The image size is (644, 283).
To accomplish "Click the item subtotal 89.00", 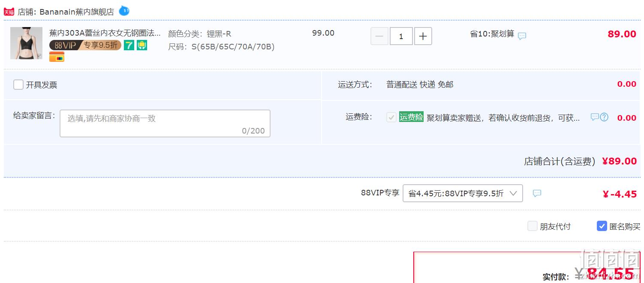I will pos(622,34).
